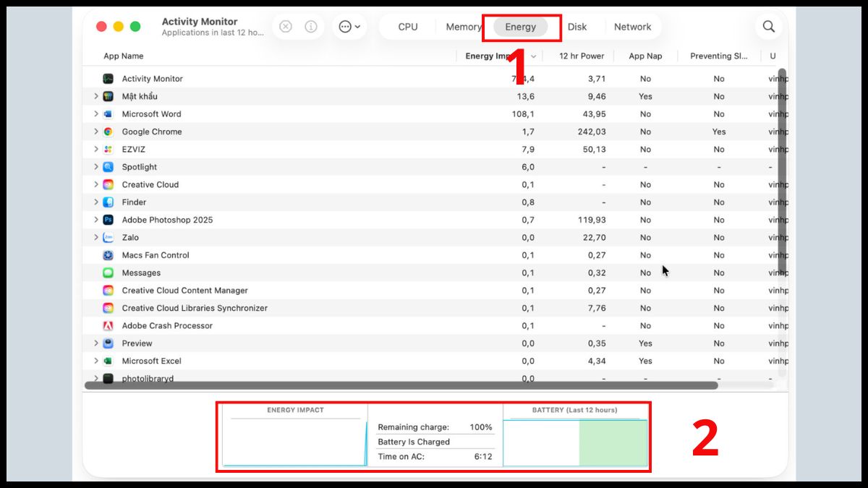Click EZVIZ's 50,13 power value
Screen dimensions: 868x488
[593, 150]
